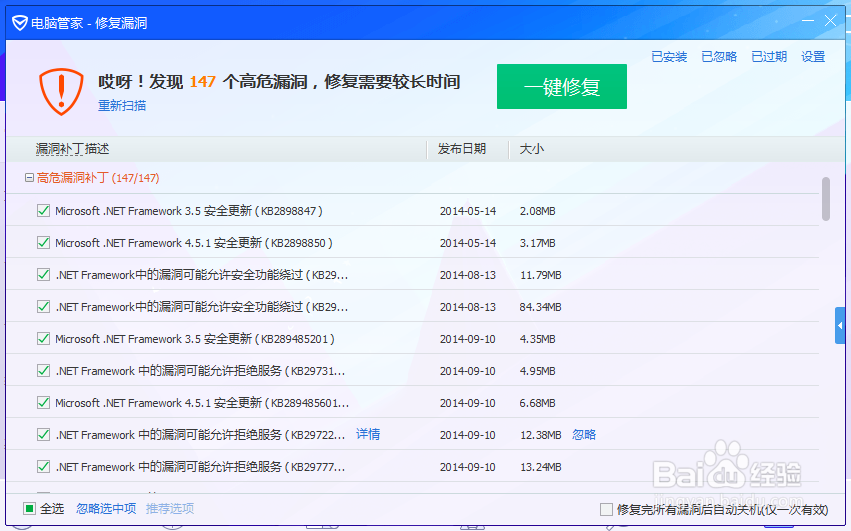
Task: Minimize the 修复漏洞 window
Action: [808, 21]
